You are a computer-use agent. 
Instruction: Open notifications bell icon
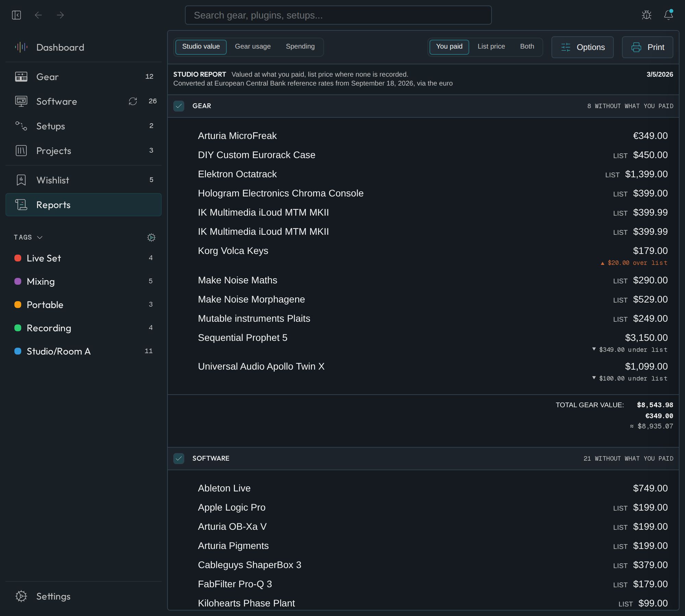tap(669, 15)
